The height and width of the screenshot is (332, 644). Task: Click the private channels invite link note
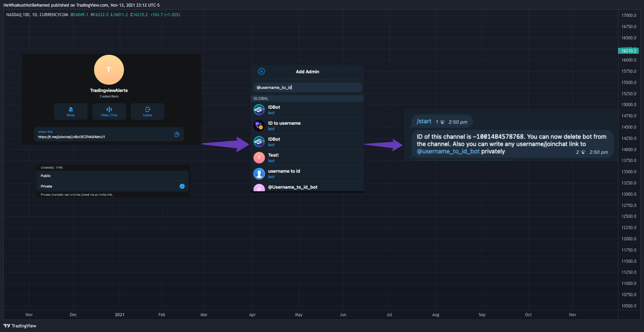77,195
